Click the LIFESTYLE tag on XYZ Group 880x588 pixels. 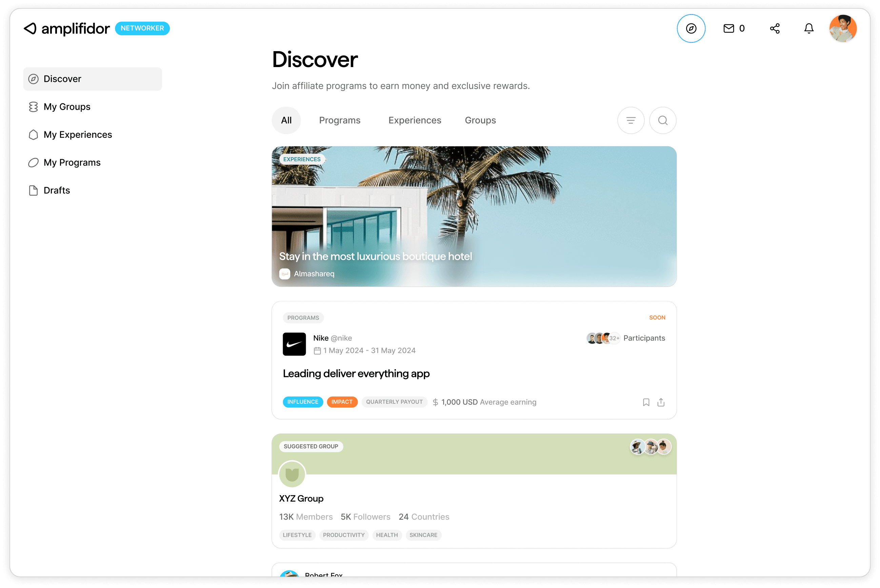297,535
